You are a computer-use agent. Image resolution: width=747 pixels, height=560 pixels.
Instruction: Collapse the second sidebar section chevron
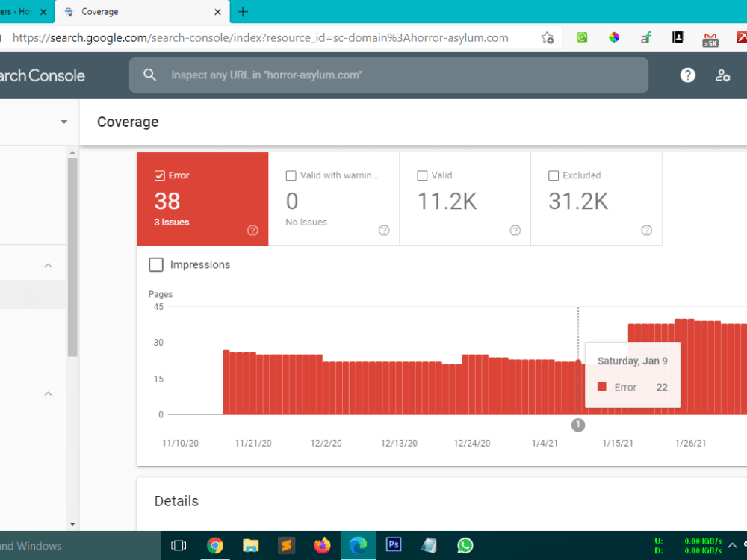48,393
